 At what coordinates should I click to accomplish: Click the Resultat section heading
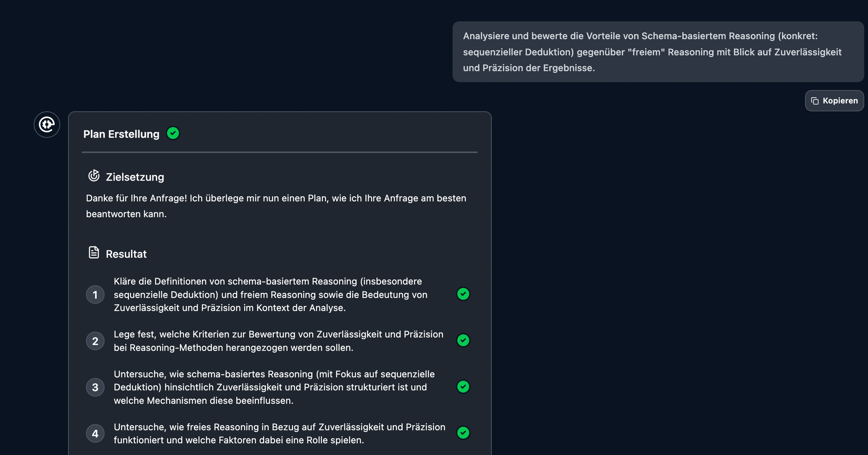pyautogui.click(x=126, y=254)
